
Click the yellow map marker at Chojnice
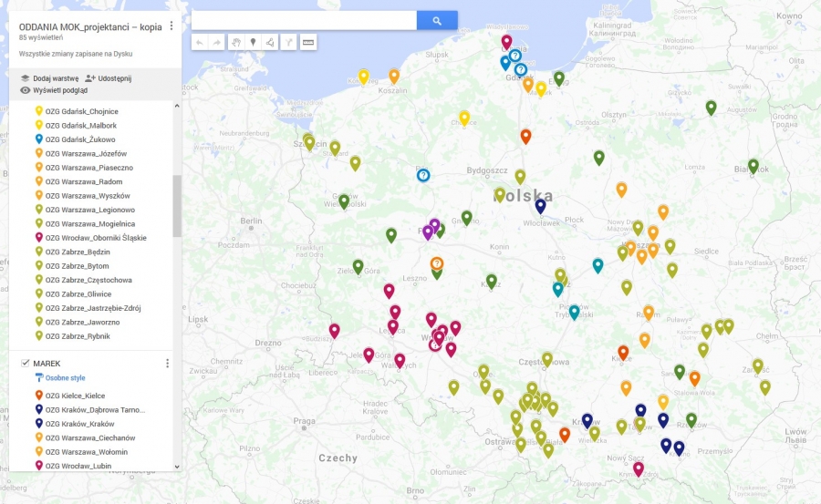coord(464,118)
